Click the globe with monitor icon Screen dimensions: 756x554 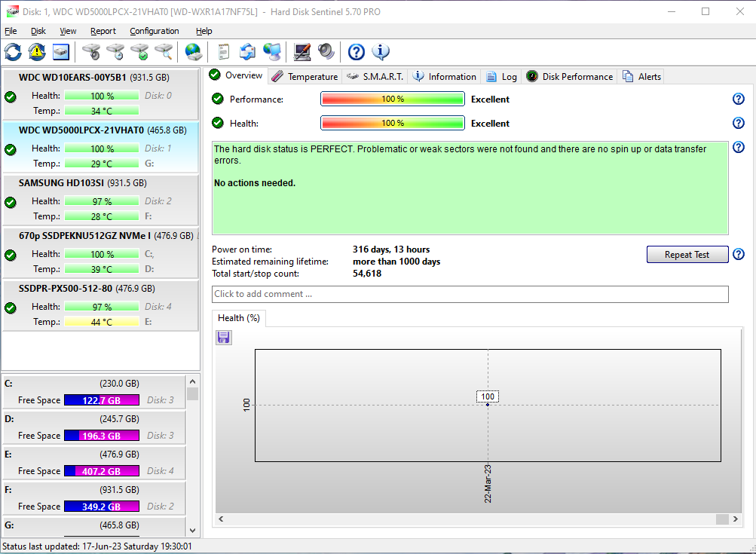pos(272,51)
